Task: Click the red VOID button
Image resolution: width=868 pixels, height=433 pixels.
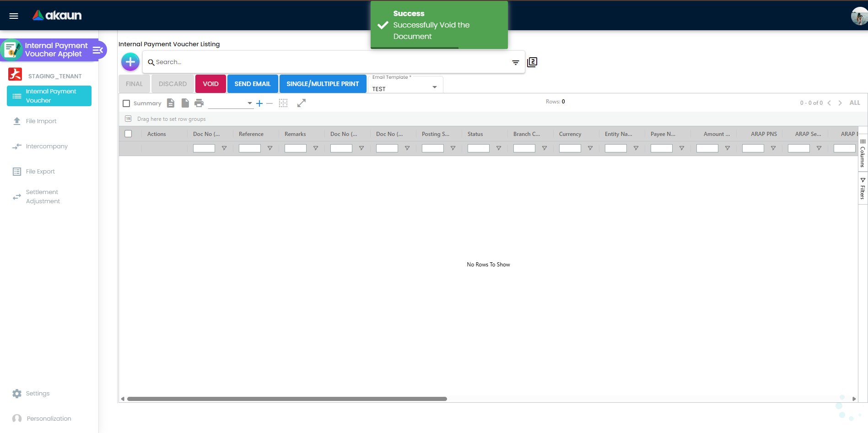Action: [210, 84]
